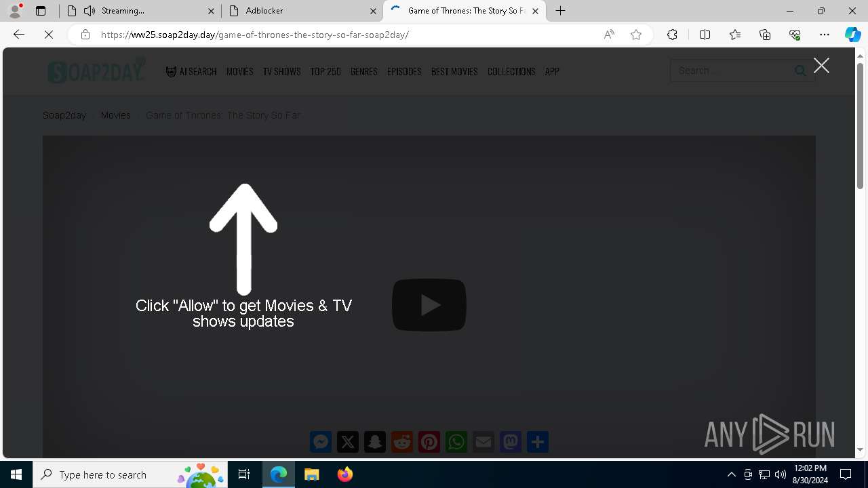The width and height of the screenshot is (868, 488).
Task: Open Read aloud icon in address bar
Action: tap(609, 35)
